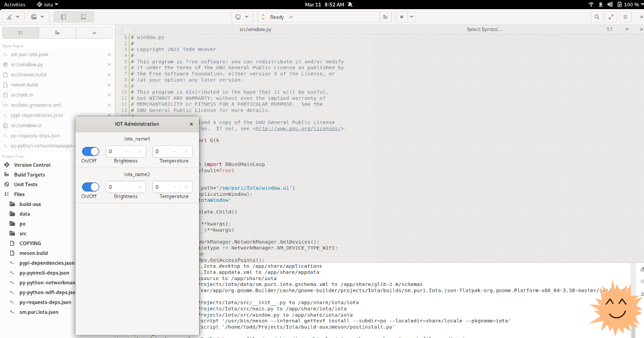Viewport: 644px width, 338px height.
Task: Toggle the bottom panel button in header
Action: (x=83, y=17)
